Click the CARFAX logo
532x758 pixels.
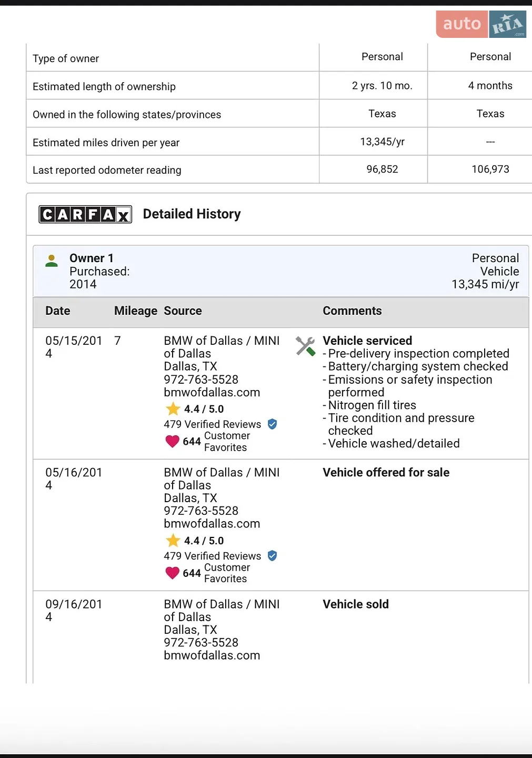pos(85,214)
